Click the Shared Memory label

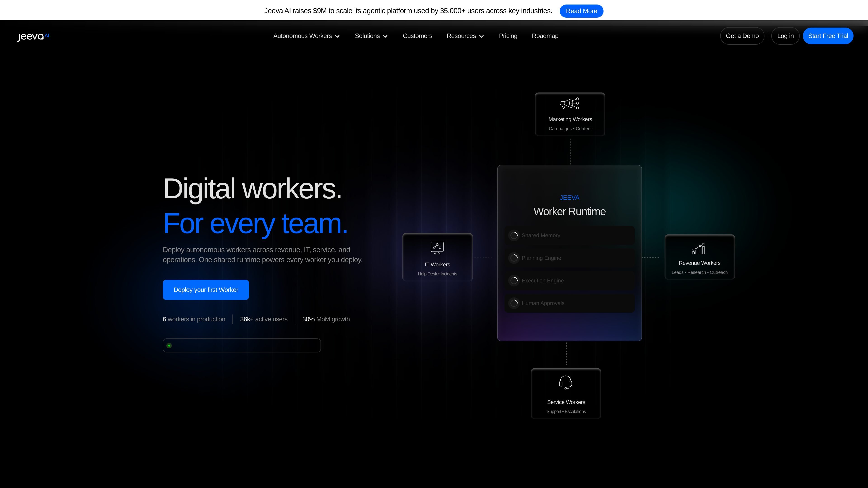tap(541, 235)
